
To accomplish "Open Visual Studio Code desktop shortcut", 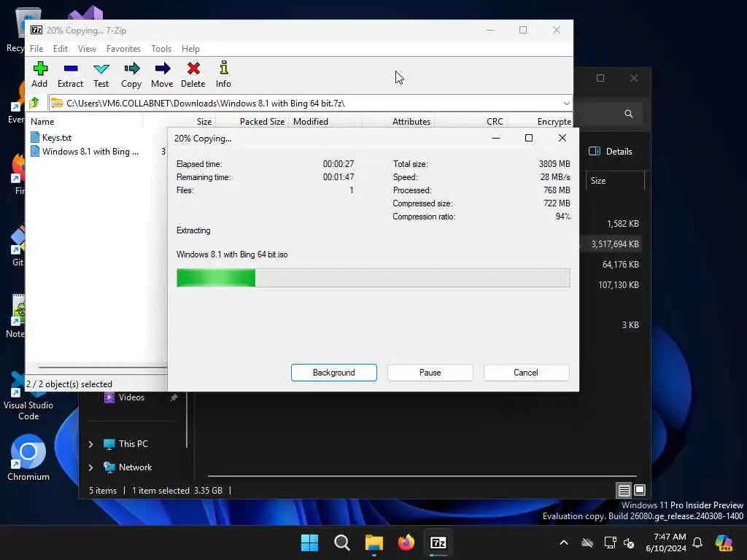I will pos(28,395).
